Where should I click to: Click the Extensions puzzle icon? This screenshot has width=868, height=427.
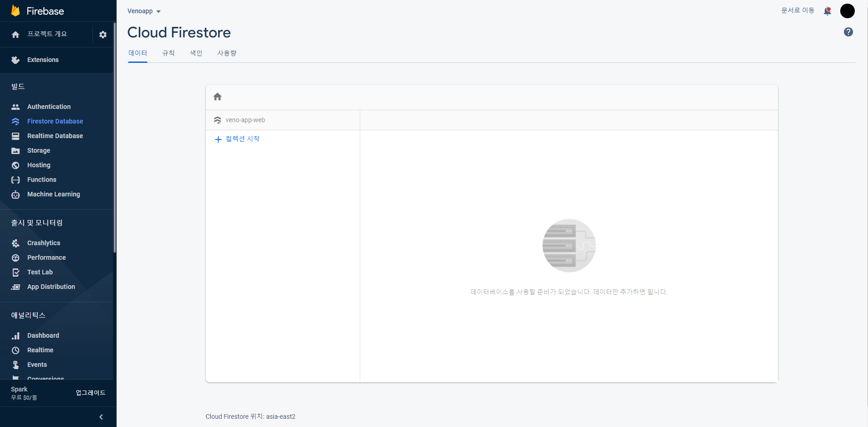pos(15,60)
